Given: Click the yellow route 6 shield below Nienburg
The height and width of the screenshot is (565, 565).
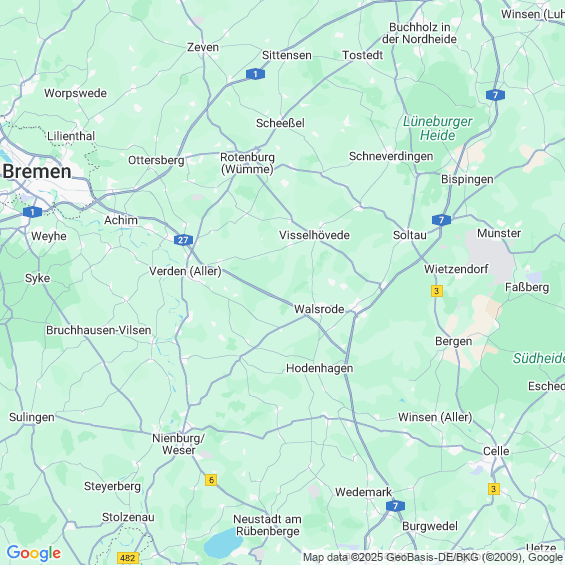Looking at the screenshot, I should point(211,480).
